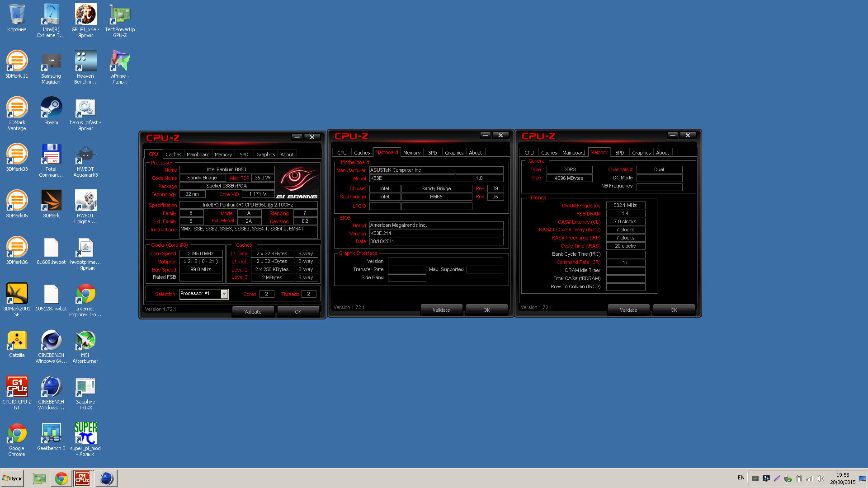
Task: Open the 3DMark desktop icon
Action: [x=51, y=204]
